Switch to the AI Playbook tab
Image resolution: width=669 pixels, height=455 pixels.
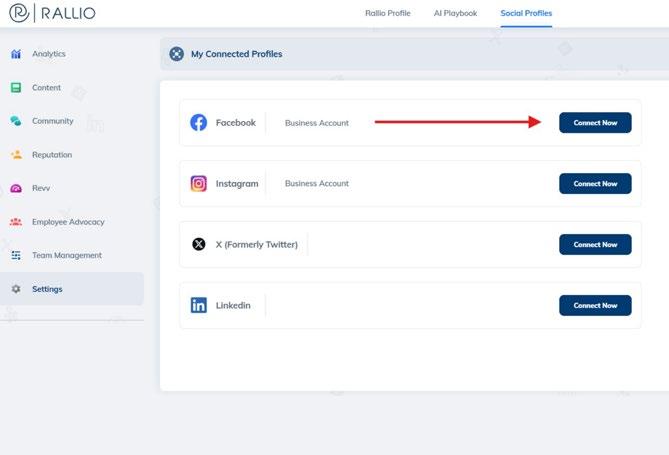click(455, 13)
